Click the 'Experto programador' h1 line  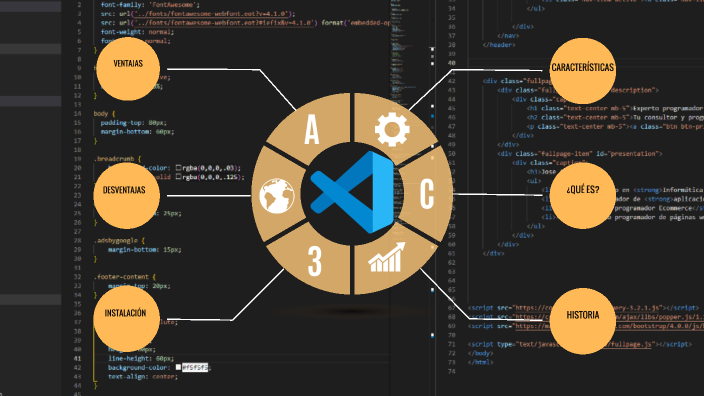pos(615,108)
